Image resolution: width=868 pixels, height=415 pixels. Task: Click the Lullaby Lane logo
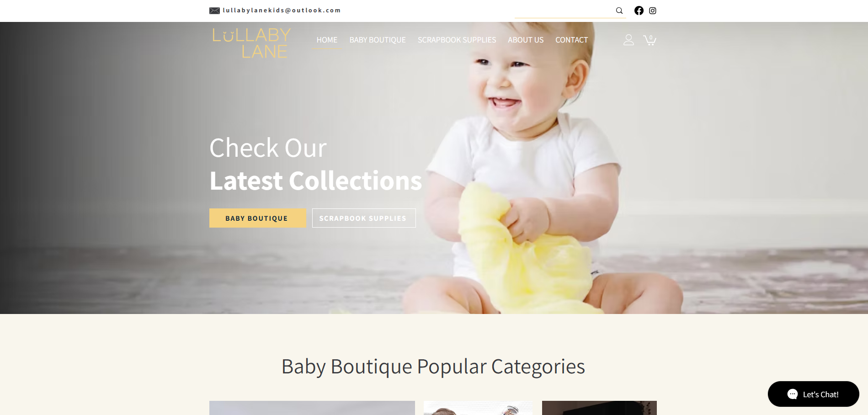(x=251, y=43)
